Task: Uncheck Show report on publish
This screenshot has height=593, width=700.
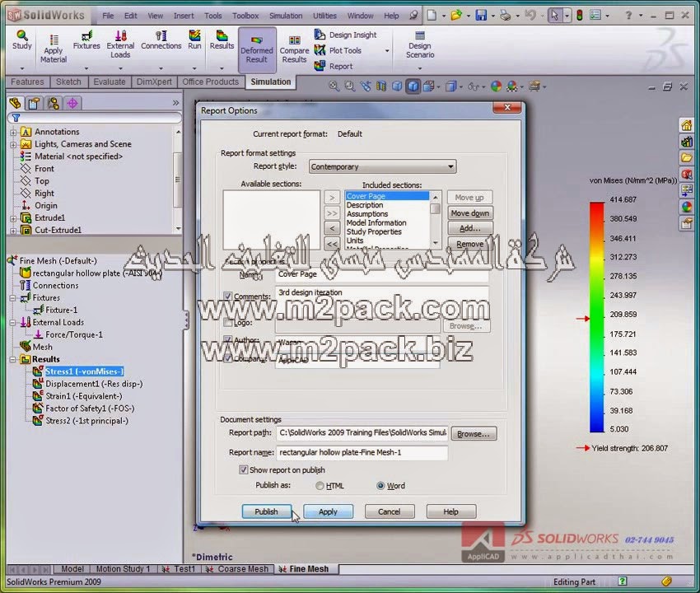Action: point(243,469)
